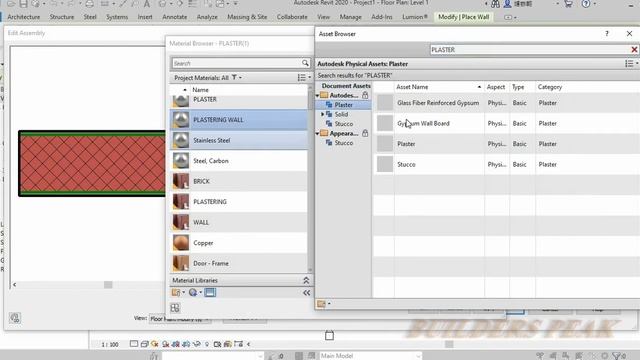Click the Detail Level icon in the view control bar
This screenshot has width=640, height=360.
tap(133, 344)
